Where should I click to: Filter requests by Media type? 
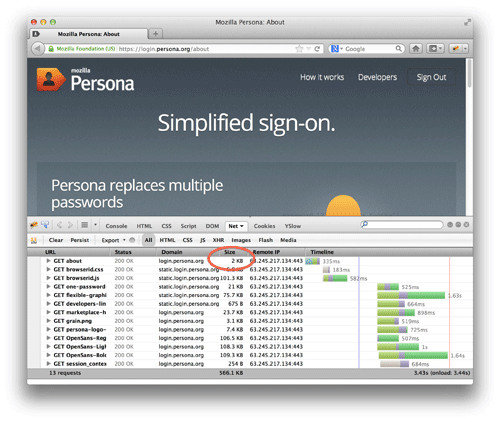288,240
